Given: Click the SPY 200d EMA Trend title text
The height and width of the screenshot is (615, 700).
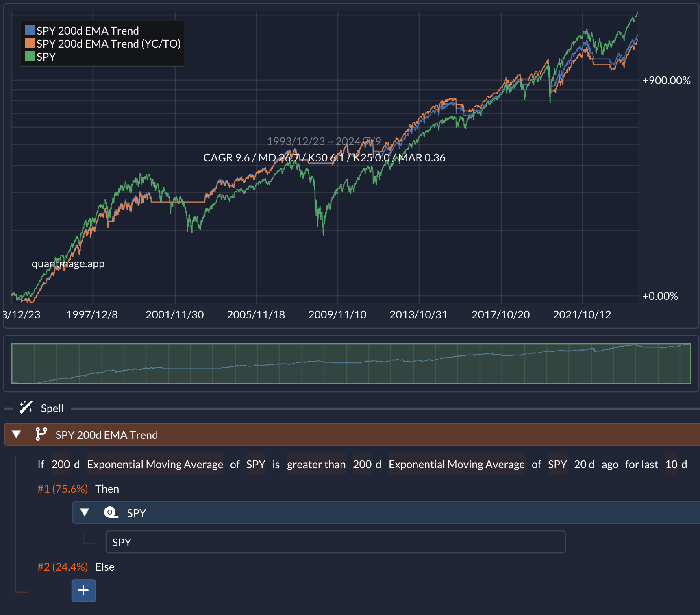Looking at the screenshot, I should click(107, 435).
